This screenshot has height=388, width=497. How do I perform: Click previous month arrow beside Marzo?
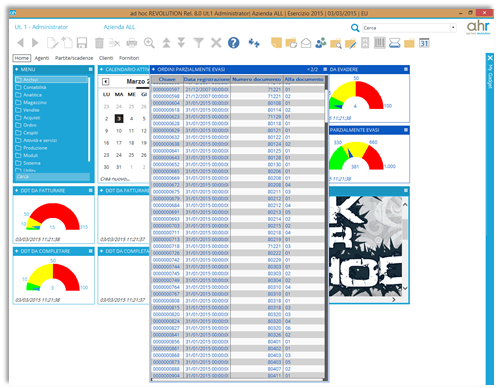tap(106, 81)
